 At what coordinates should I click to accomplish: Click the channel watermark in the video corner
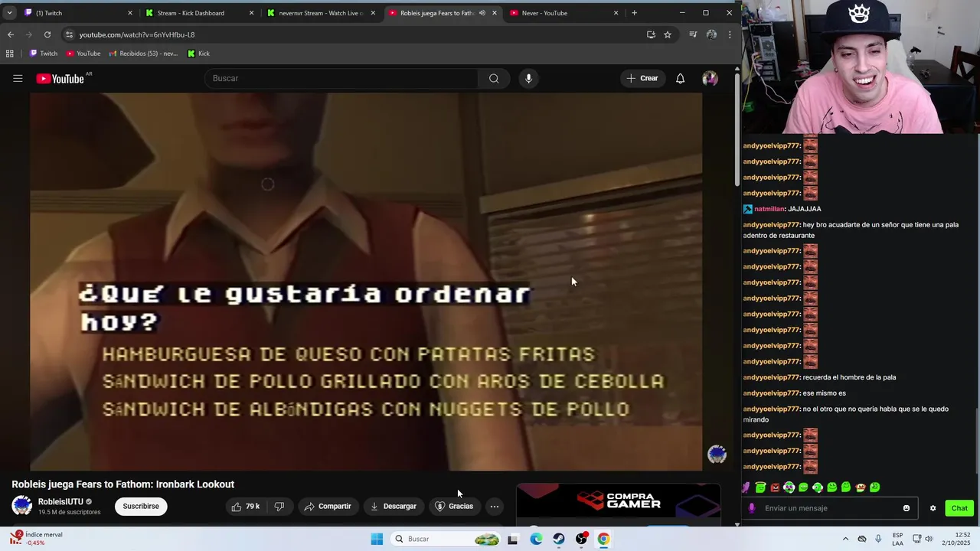point(717,455)
